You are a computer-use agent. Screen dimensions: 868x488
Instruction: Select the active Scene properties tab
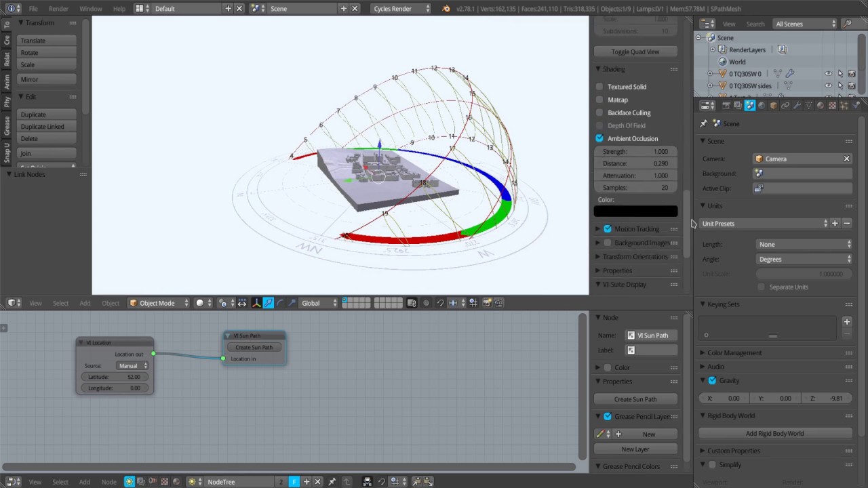(750, 105)
